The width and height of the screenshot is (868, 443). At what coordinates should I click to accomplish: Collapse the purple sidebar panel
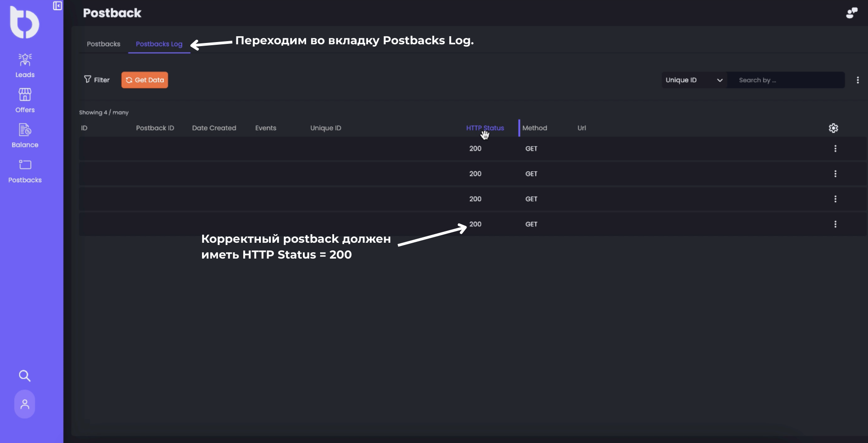click(57, 6)
